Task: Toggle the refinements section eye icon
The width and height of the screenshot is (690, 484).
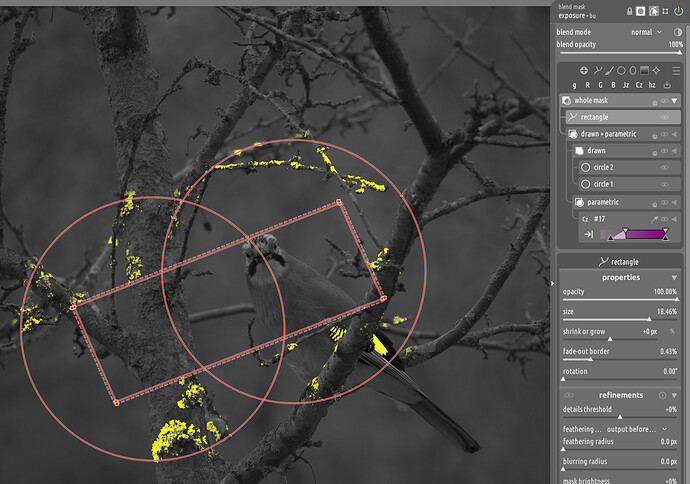Action: click(569, 395)
